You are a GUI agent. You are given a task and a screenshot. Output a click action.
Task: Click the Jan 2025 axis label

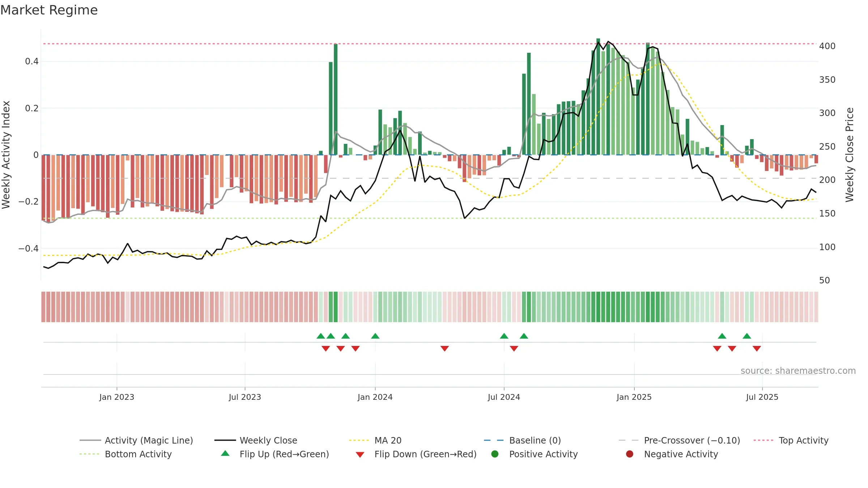pyautogui.click(x=634, y=397)
